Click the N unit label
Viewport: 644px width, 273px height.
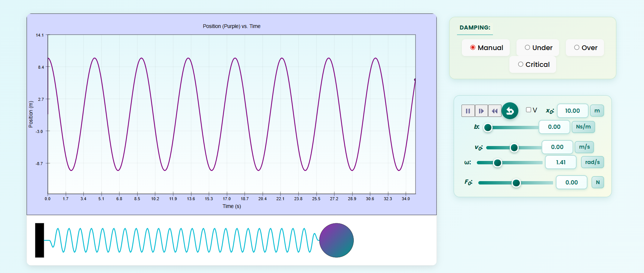pyautogui.click(x=598, y=182)
